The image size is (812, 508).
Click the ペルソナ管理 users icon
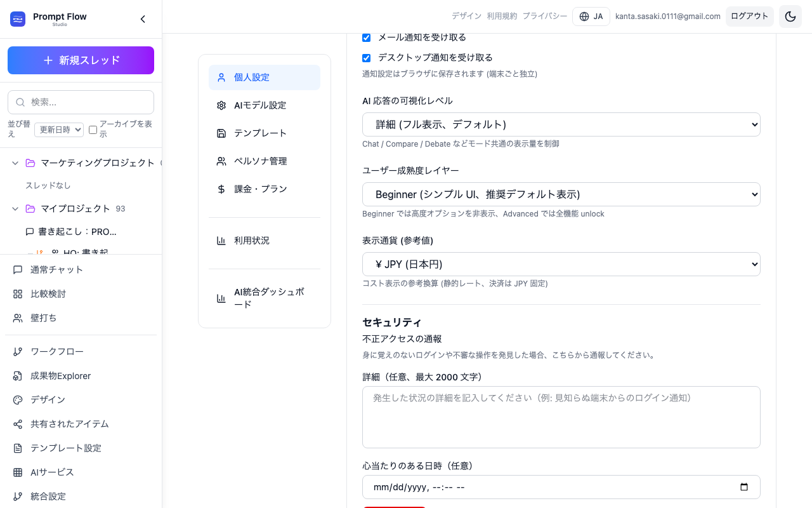tap(221, 161)
